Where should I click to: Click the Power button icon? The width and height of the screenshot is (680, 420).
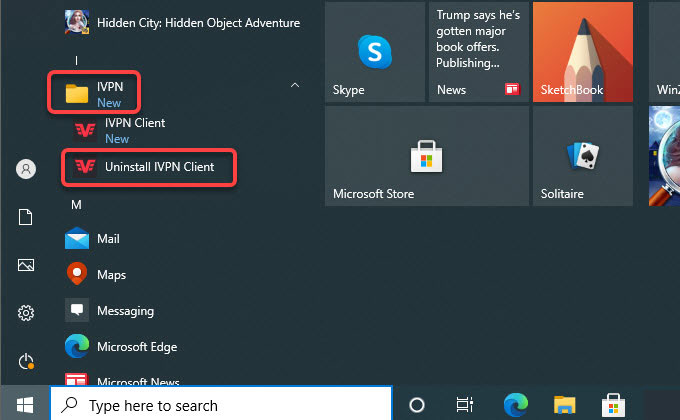[26, 361]
